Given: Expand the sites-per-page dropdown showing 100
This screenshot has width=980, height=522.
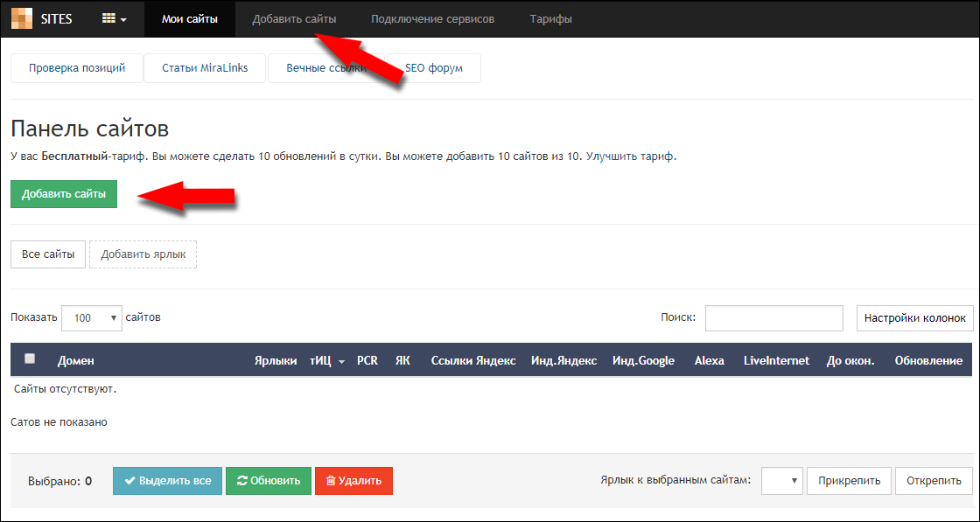Looking at the screenshot, I should pyautogui.click(x=92, y=318).
